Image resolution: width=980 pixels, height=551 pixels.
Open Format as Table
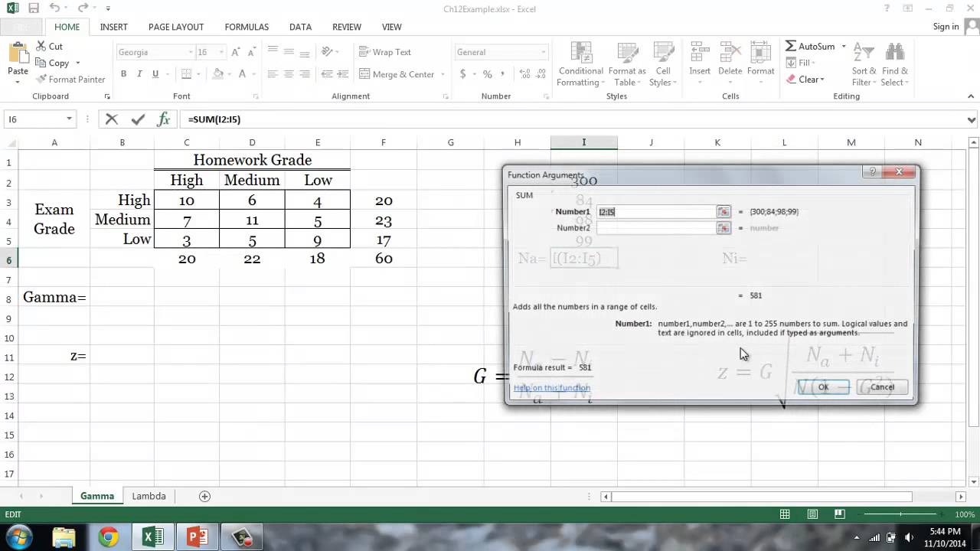627,64
